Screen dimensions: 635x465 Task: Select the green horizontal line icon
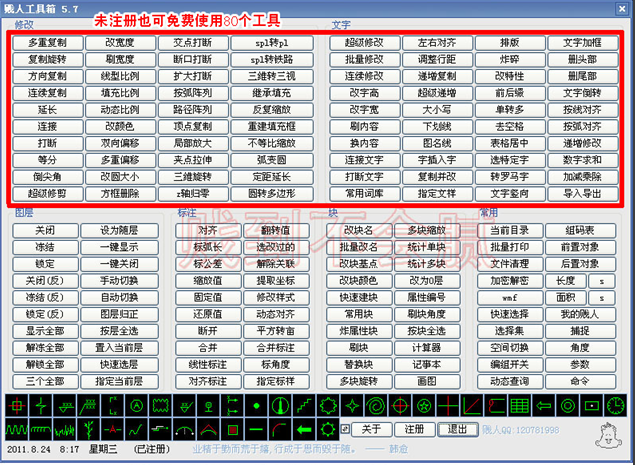pos(256,429)
